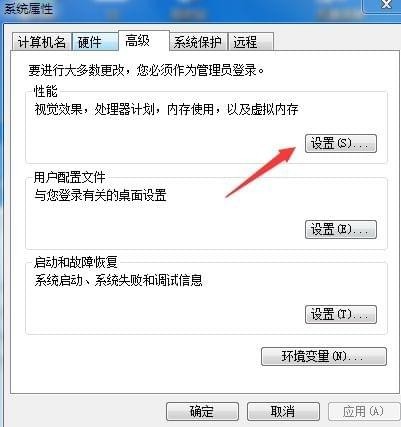This screenshot has height=427, width=401.
Task: Click the 性能 group label
Action: click(x=46, y=91)
